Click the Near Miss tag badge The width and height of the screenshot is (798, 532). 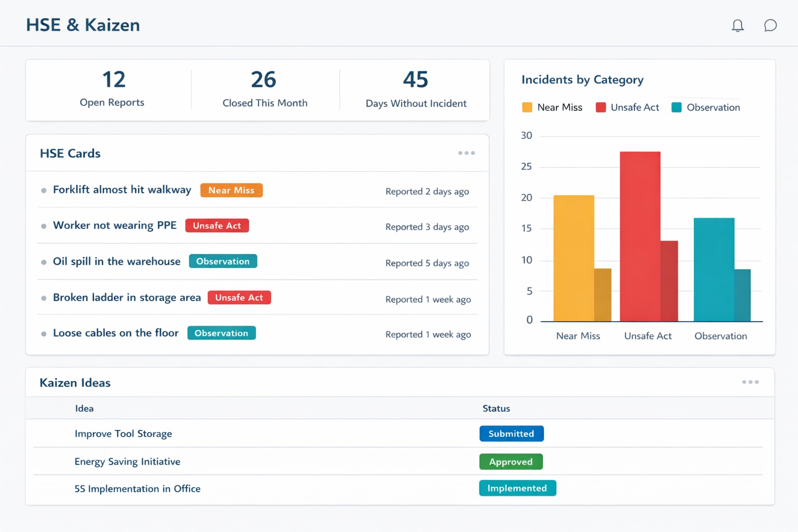(x=231, y=190)
